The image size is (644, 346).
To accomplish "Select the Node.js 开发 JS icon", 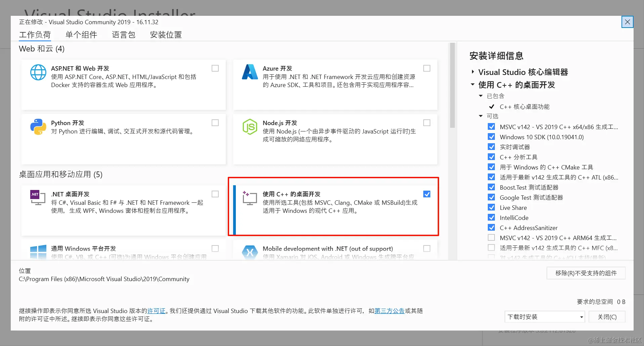I will pyautogui.click(x=250, y=127).
